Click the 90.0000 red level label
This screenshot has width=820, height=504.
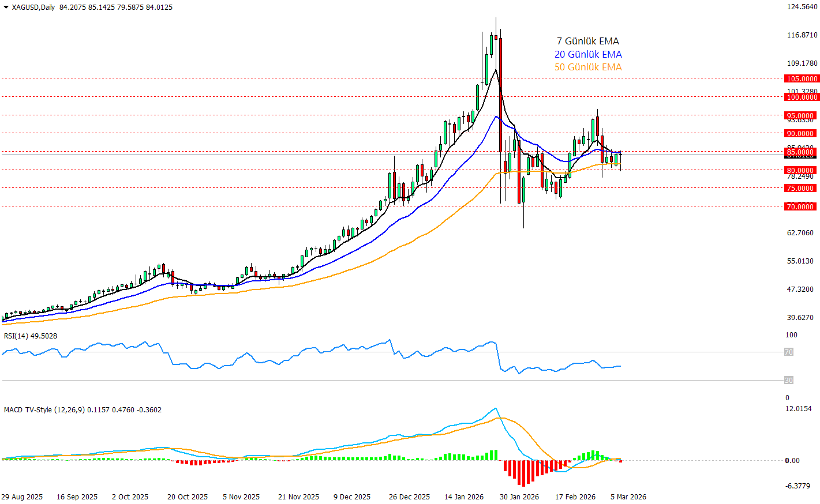point(800,134)
